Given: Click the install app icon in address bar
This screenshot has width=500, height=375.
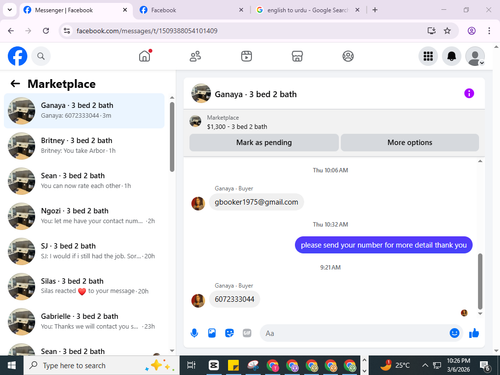Looking at the screenshot, I should (432, 31).
